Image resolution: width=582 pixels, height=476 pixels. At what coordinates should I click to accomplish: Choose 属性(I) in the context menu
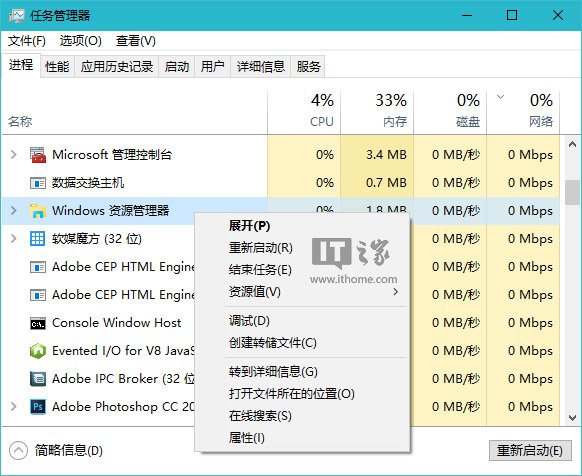pos(302,438)
